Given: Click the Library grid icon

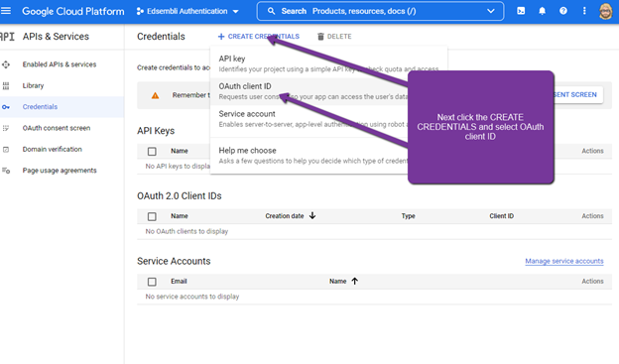Looking at the screenshot, I should [6, 85].
